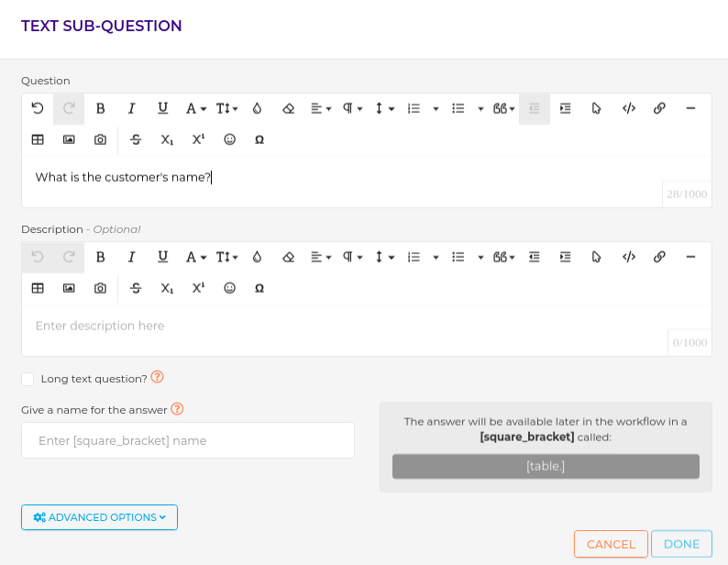Toggle code view in the Description editor
Screen dimensions: 728x565
click(629, 257)
